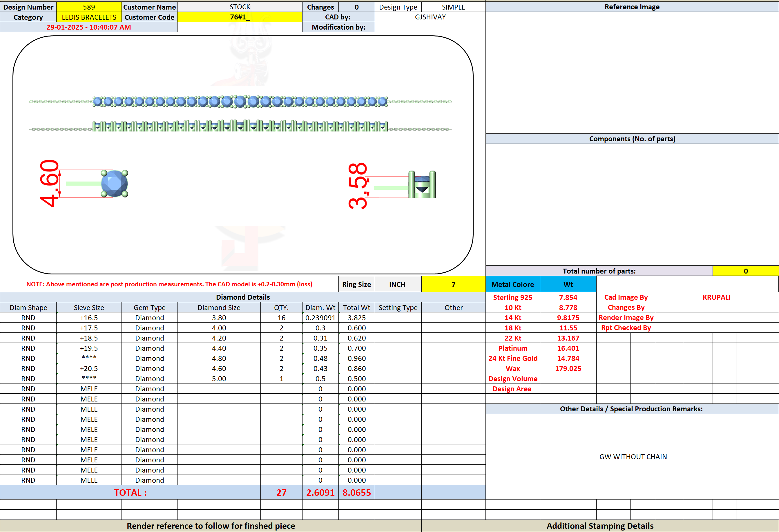Select the Ring Size value 7 cell
779x532 pixels.
click(453, 284)
